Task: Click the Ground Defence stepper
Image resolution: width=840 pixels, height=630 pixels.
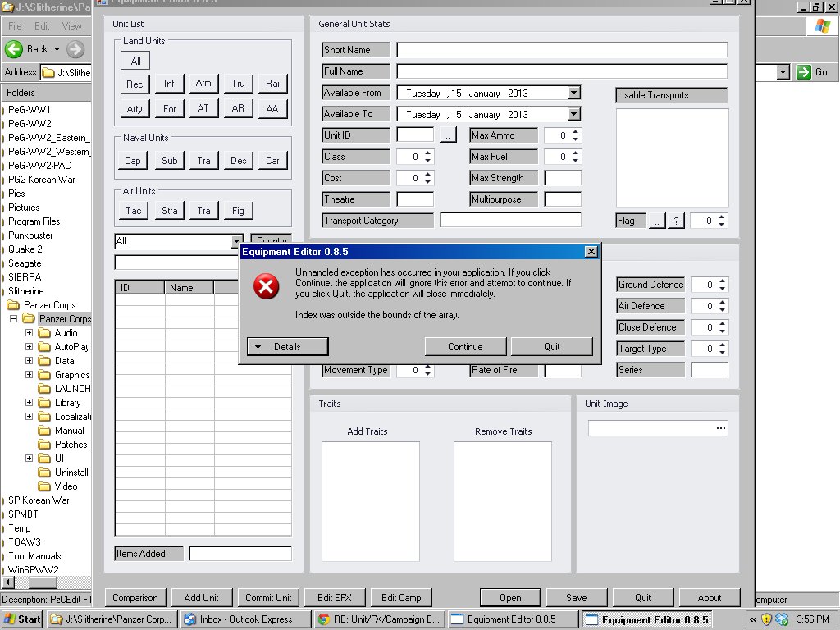Action: [722, 285]
